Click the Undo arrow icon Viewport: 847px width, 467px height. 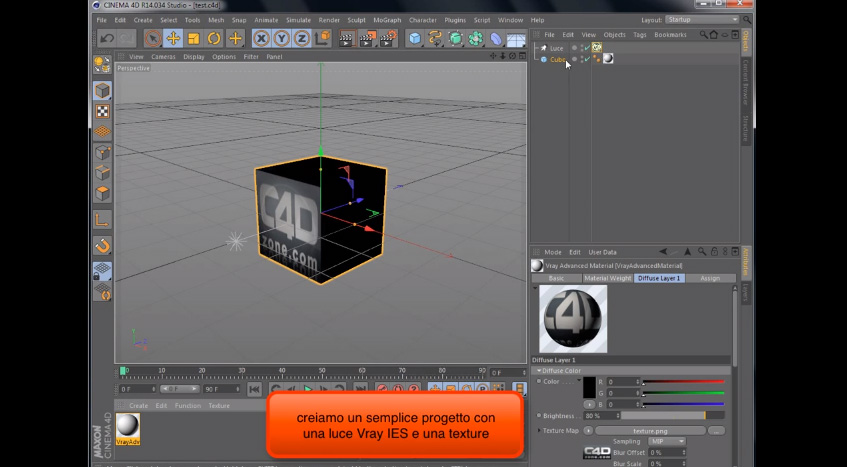coord(107,38)
